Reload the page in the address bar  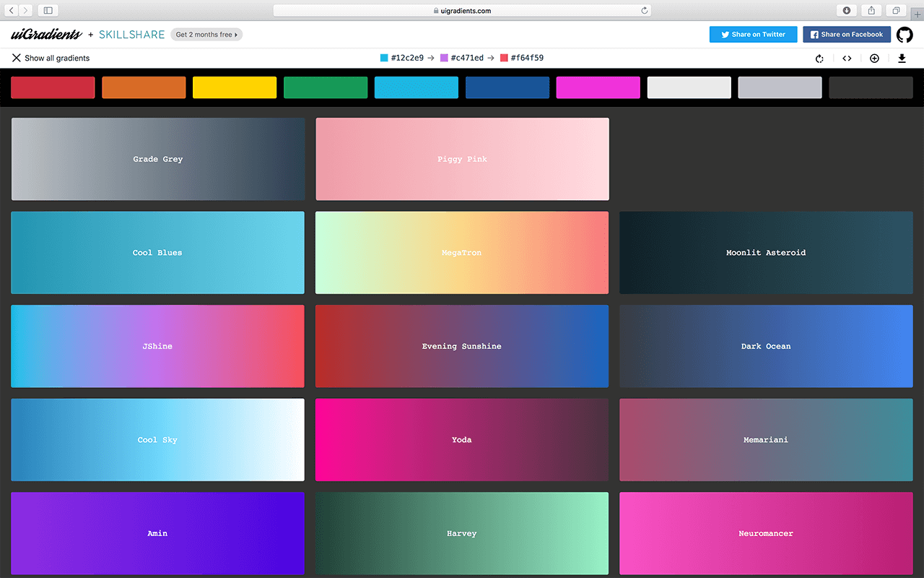coord(644,11)
